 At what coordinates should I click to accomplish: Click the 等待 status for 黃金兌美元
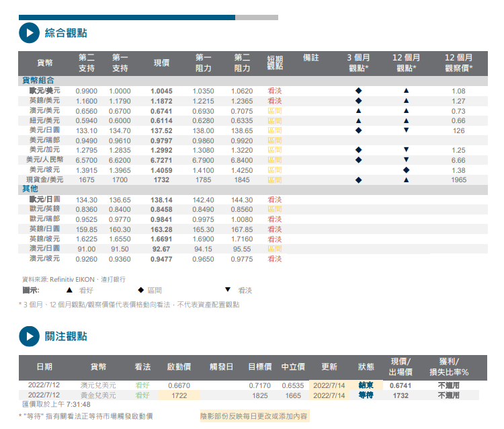tap(366, 395)
